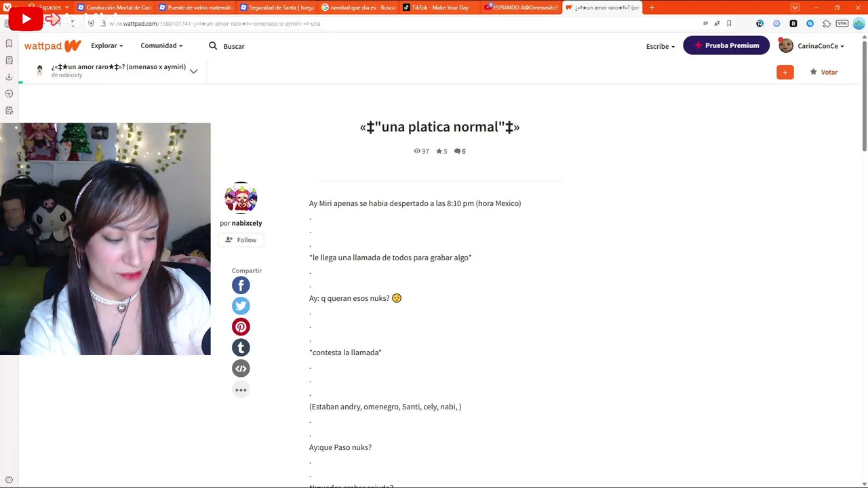This screenshot has height=488, width=868.
Task: Open the Escribe dropdown
Action: click(660, 46)
